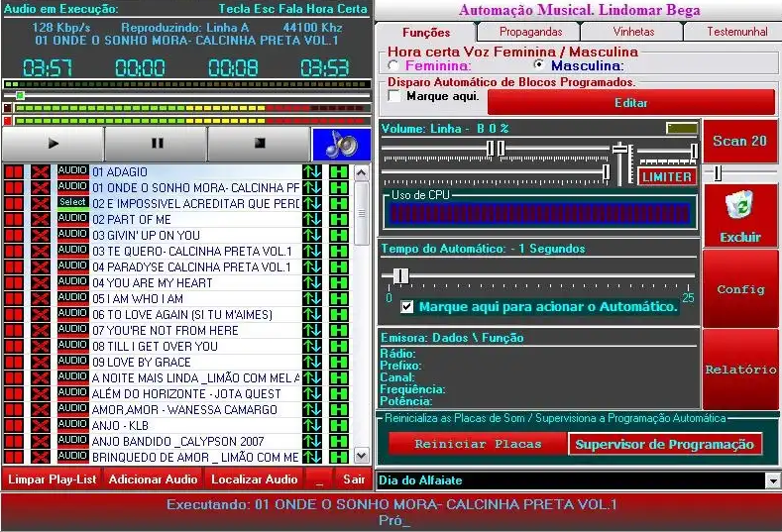Click green H icon for 02 PART OF ME

(339, 219)
